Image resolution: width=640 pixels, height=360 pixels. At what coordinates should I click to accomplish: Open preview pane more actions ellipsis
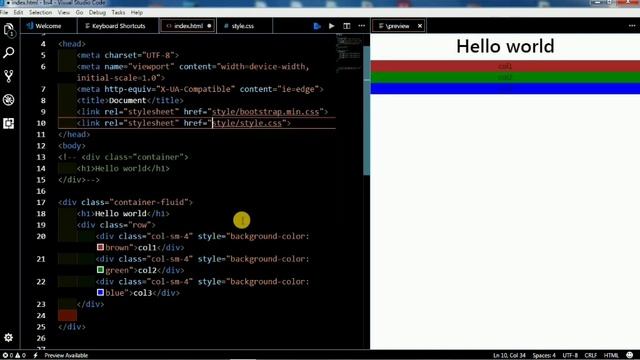pos(632,26)
